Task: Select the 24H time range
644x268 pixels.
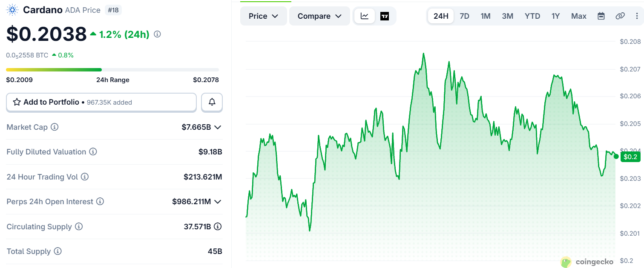Action: [441, 16]
